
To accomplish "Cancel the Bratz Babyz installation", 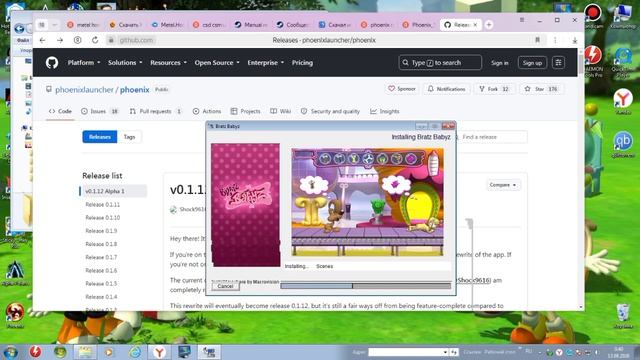I will (x=225, y=286).
